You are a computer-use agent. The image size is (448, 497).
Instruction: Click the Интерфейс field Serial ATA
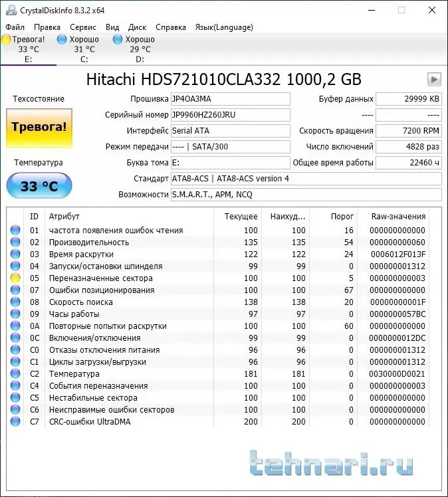point(231,131)
